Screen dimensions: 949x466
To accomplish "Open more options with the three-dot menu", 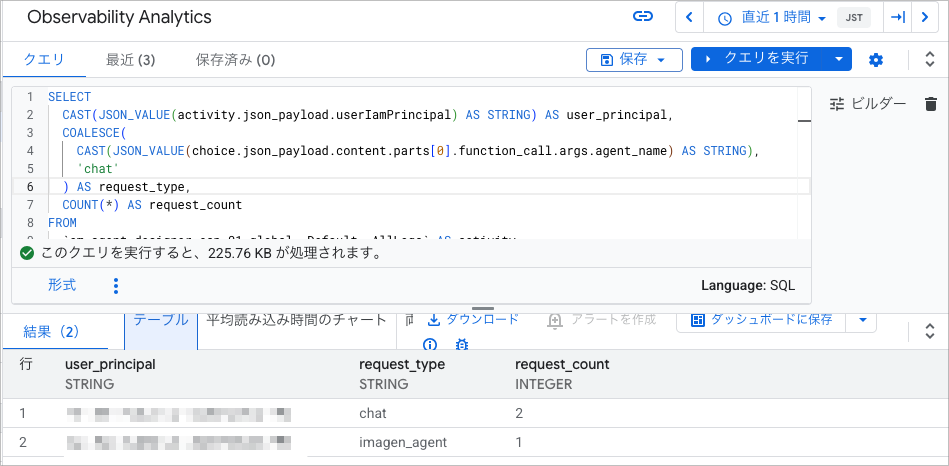I will tap(116, 286).
